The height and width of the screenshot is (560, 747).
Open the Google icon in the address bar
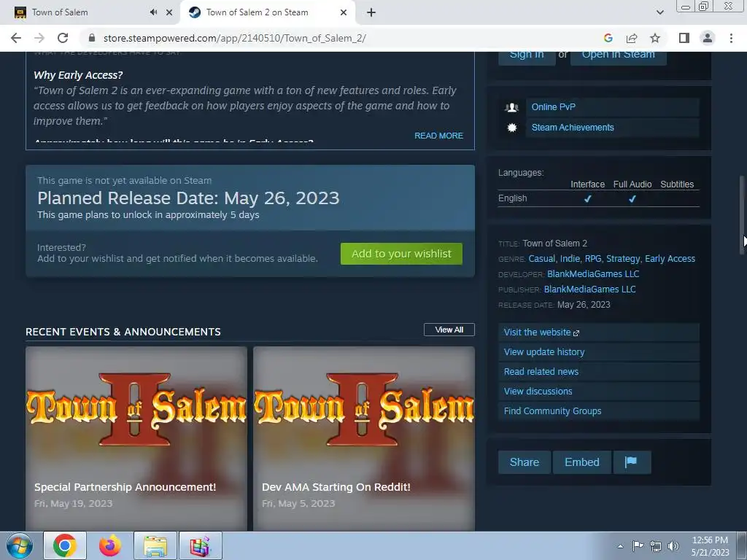[x=608, y=38]
